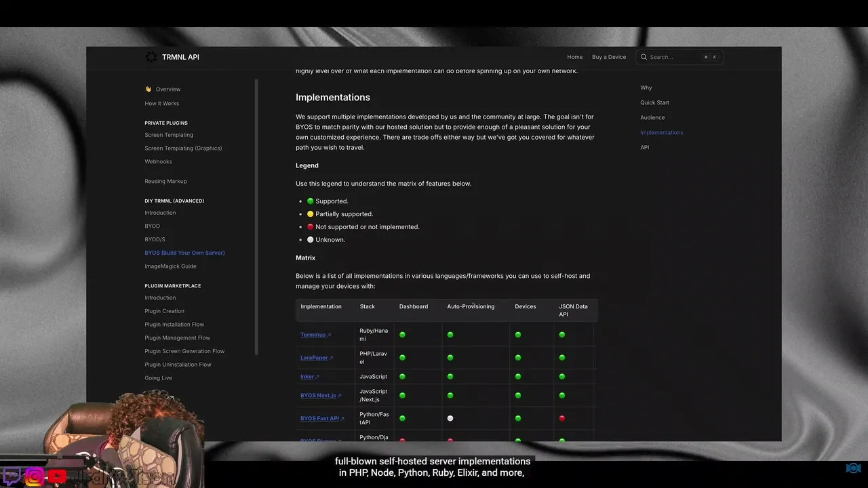Viewport: 868px width, 488px height.
Task: Click external link arrow beside LaraPaper
Action: 331,358
